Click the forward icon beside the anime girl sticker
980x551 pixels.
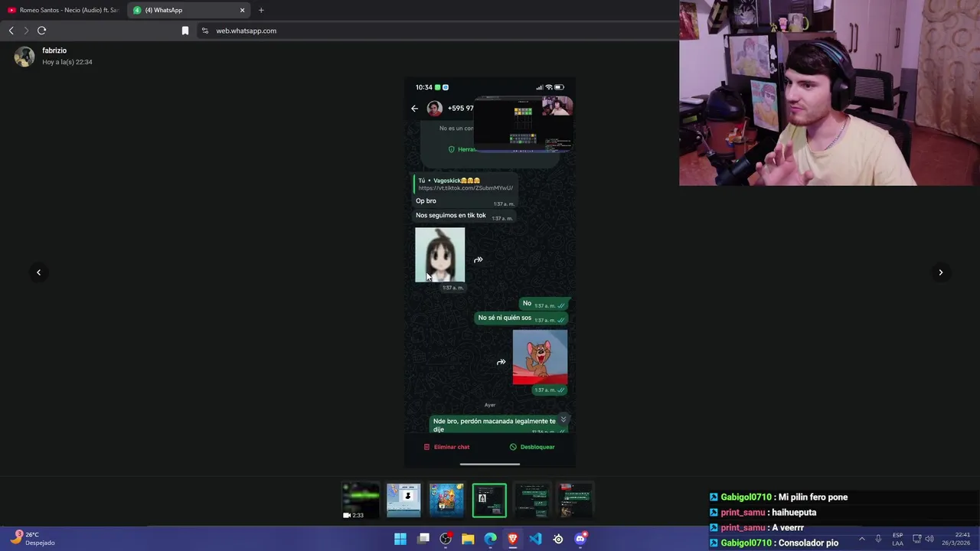point(479,260)
